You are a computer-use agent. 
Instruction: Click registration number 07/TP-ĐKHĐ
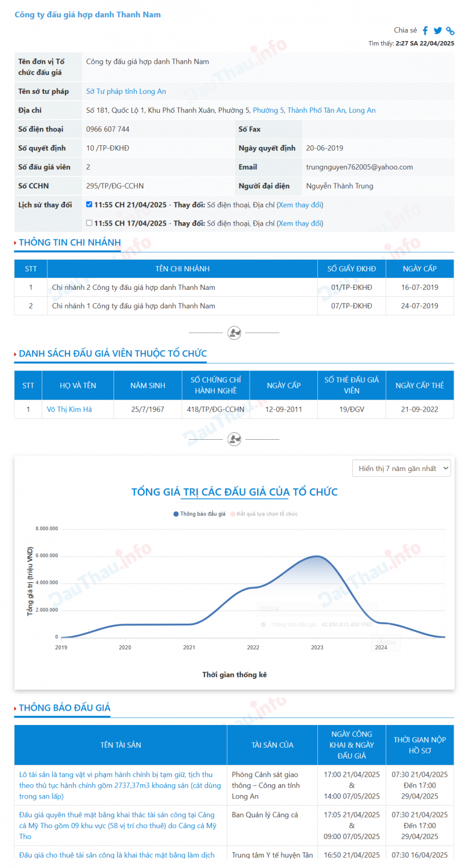click(352, 306)
